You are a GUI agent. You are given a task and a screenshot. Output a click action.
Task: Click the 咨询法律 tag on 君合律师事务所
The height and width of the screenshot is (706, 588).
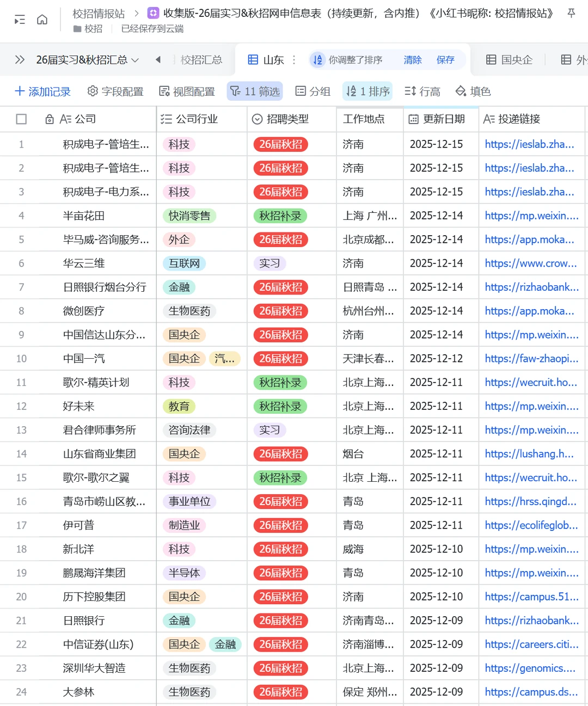pyautogui.click(x=189, y=431)
